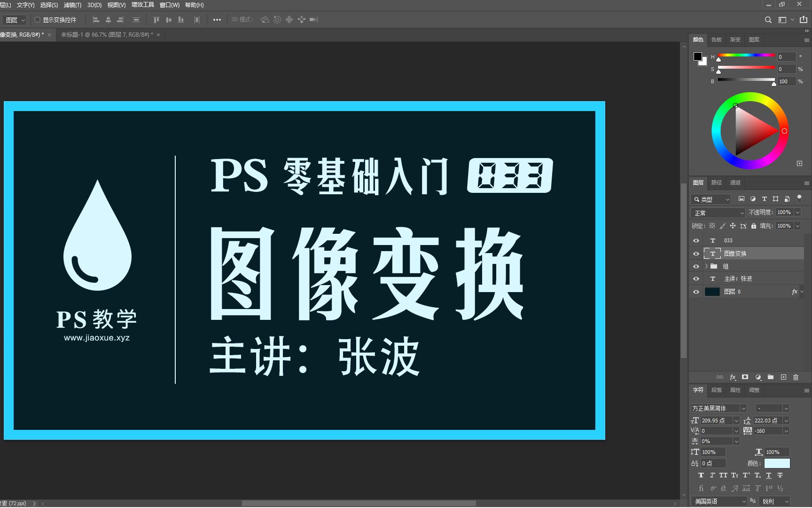Filter layers by smart object type
Viewport: 812px width, 508px height.
[x=787, y=199]
